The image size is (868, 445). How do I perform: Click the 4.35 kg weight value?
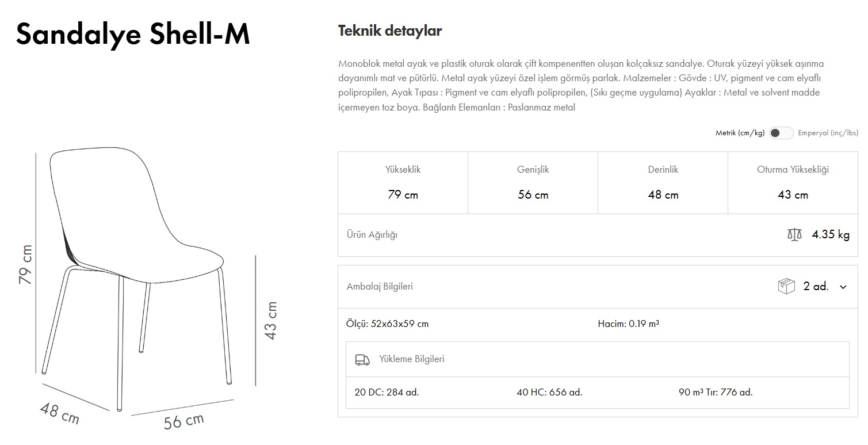(x=831, y=235)
